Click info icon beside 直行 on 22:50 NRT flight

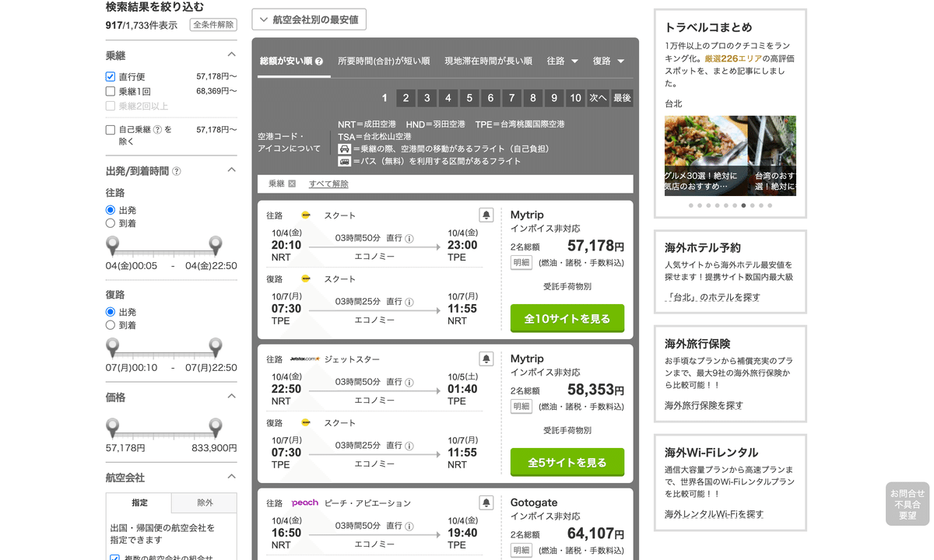[409, 382]
